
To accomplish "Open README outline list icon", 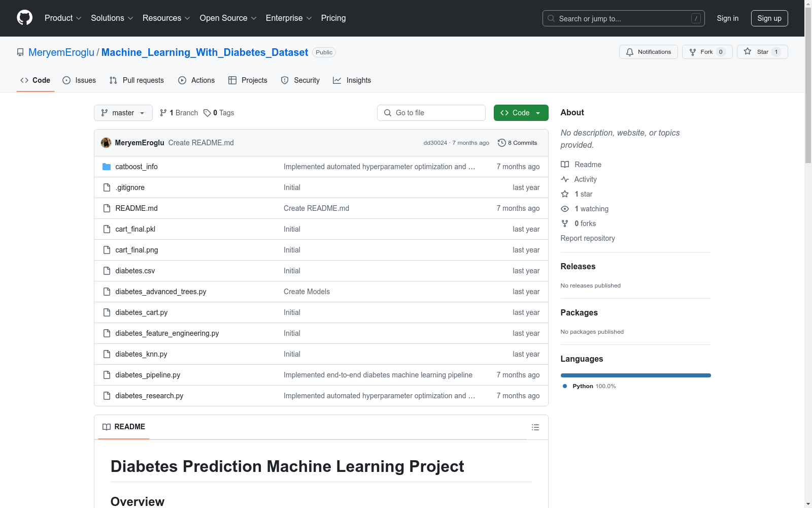I will click(535, 427).
